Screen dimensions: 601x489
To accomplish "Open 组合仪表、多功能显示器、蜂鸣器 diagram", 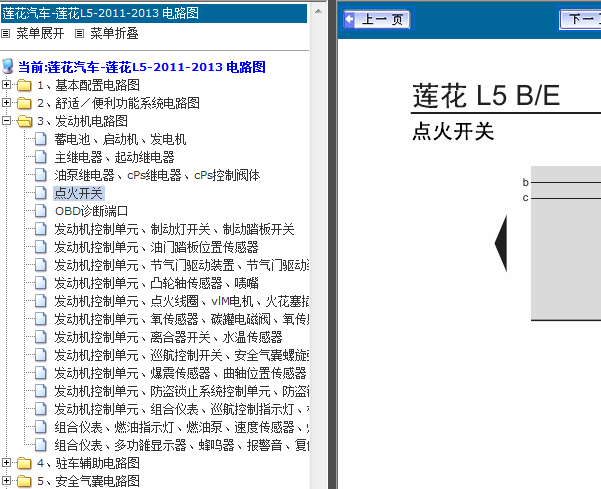I will tap(181, 445).
